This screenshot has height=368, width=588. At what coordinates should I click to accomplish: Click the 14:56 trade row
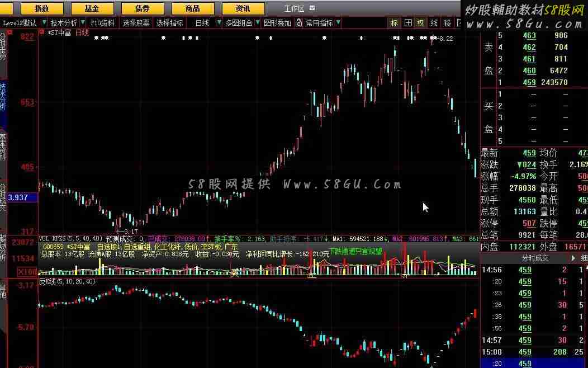pyautogui.click(x=532, y=270)
